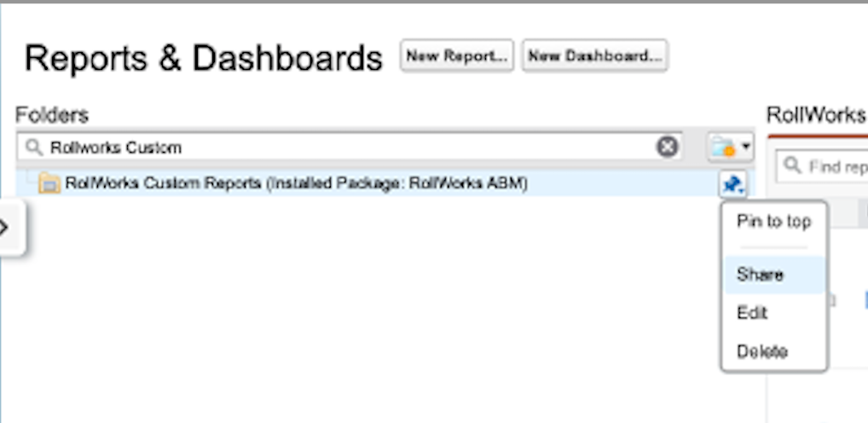Screen dimensions: 868x423
Task: Click the Folders section label
Action: (52, 115)
